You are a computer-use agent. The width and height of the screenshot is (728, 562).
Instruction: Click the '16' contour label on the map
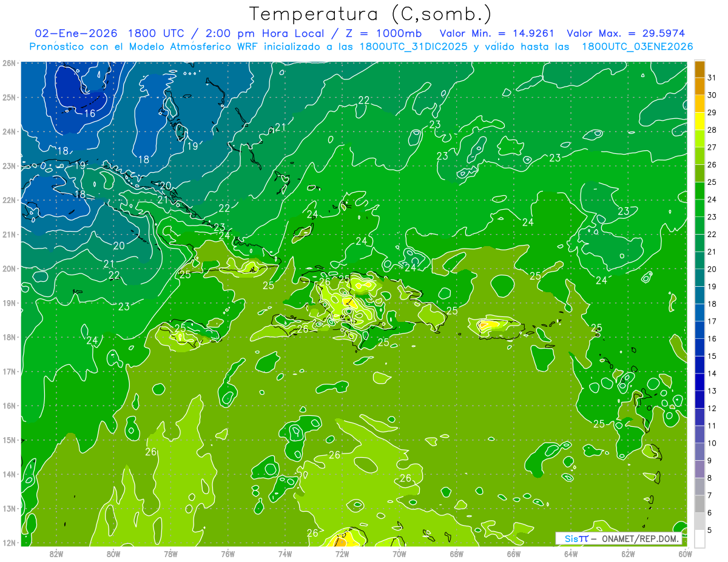[x=90, y=113]
